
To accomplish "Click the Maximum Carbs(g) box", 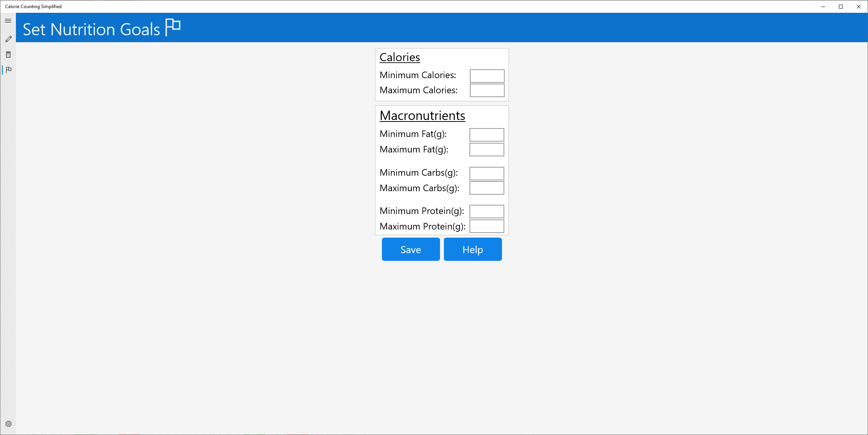I will coord(486,188).
